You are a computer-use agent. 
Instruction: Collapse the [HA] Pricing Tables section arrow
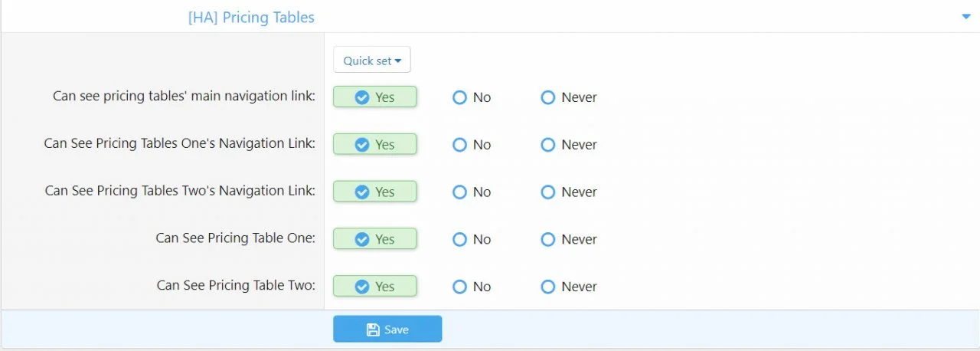965,17
